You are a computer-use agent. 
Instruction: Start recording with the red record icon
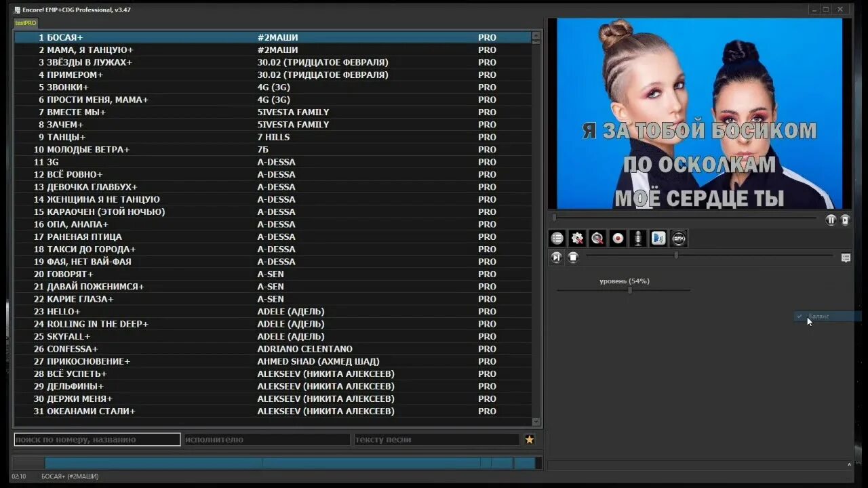point(618,238)
